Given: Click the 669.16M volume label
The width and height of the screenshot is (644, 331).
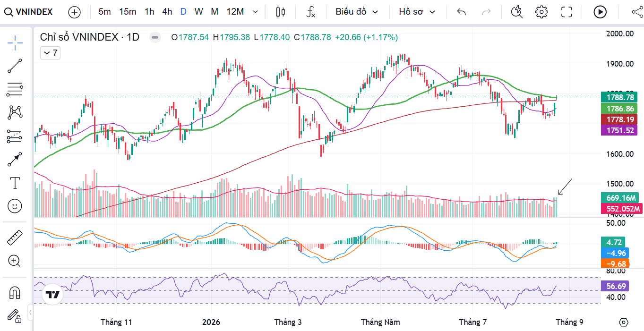Looking at the screenshot, I should (x=620, y=198).
